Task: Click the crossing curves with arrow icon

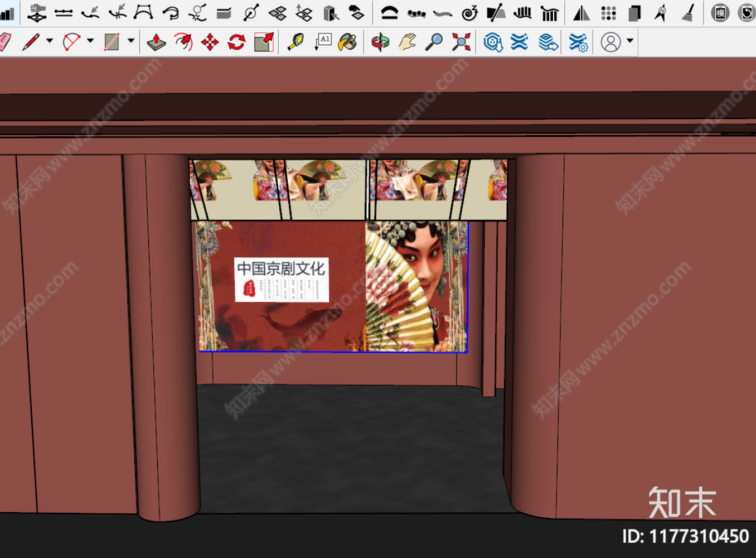Action: click(117, 12)
